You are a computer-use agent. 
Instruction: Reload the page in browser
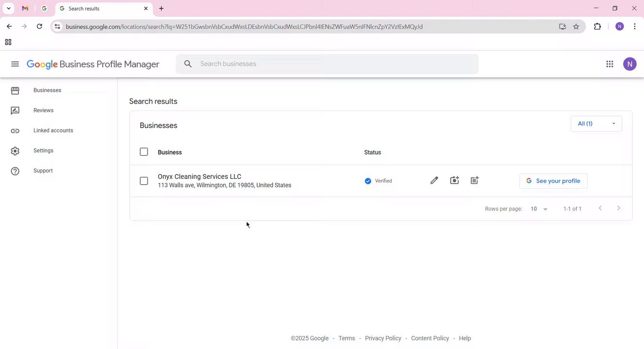click(x=39, y=27)
